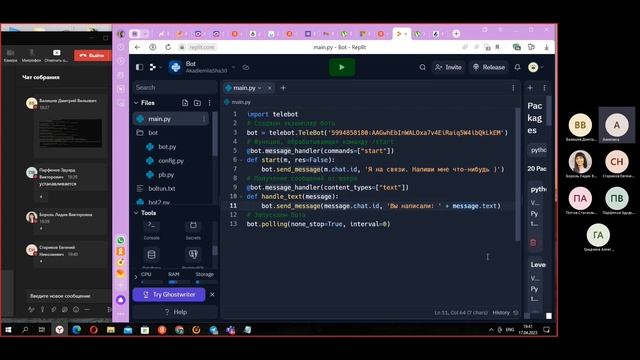Select participant ПВ avatar in meeting
Image resolution: width=640 pixels, height=360 pixels.
616,198
